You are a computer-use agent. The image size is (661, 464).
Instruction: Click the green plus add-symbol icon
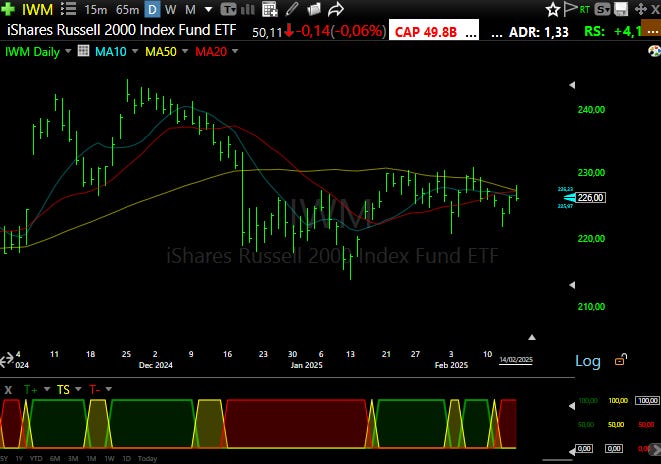coord(8,9)
